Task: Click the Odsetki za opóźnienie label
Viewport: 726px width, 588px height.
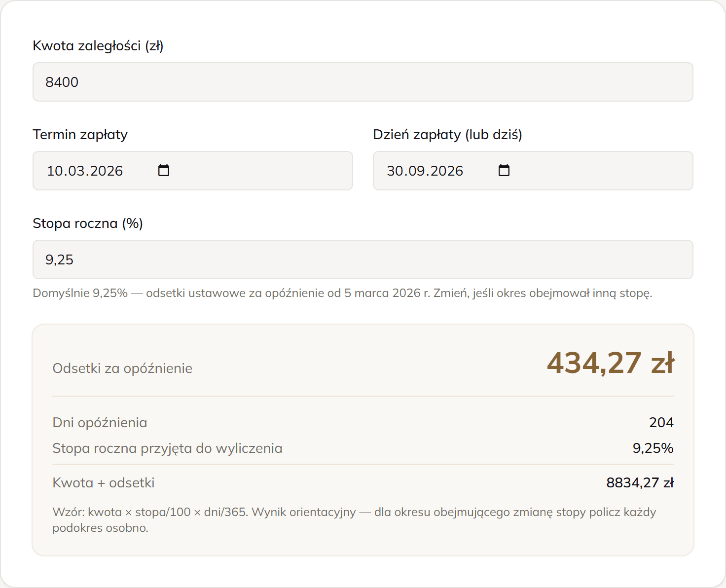Action: (x=122, y=368)
